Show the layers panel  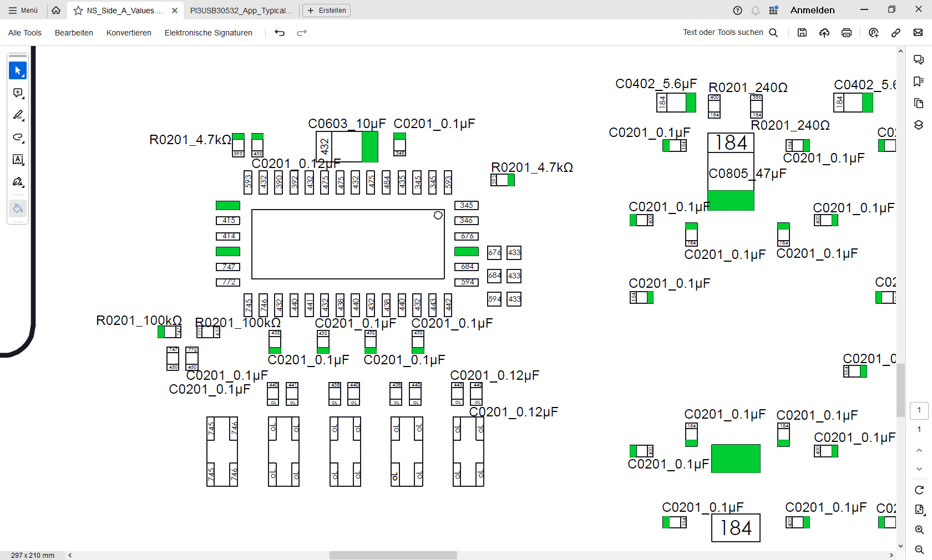(x=919, y=125)
